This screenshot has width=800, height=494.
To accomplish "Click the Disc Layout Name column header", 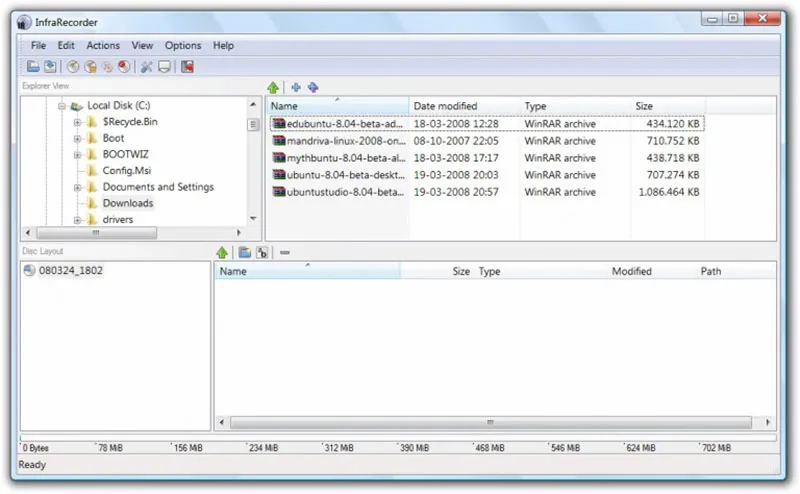I will pos(308,271).
